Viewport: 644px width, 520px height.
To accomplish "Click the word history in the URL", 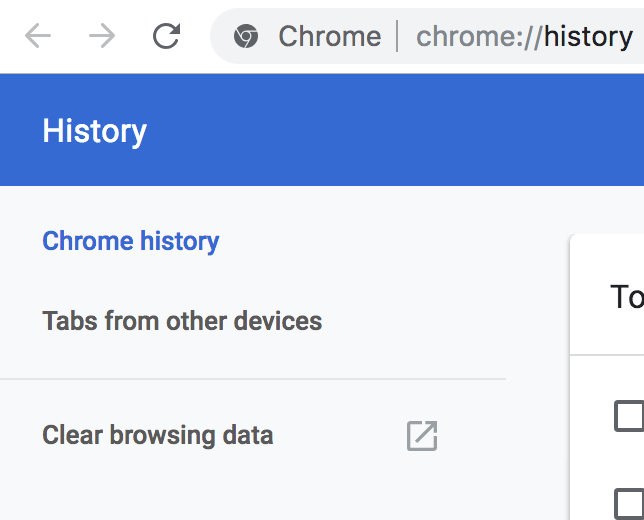I will [588, 37].
